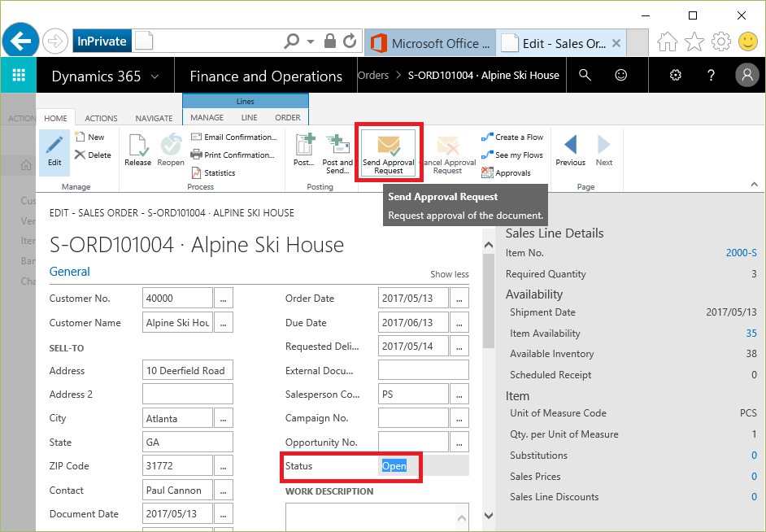Switch to the NAVIGATE ribbon tab
The image size is (766, 532).
pyautogui.click(x=154, y=118)
